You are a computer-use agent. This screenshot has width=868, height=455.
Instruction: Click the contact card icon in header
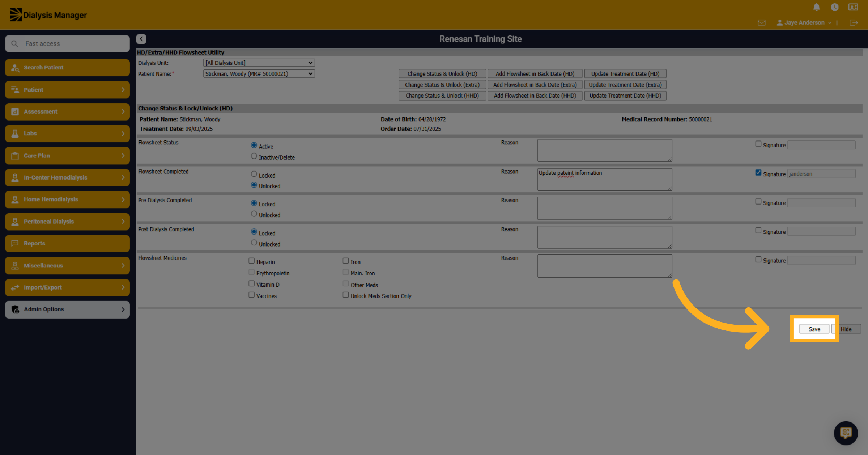853,7
